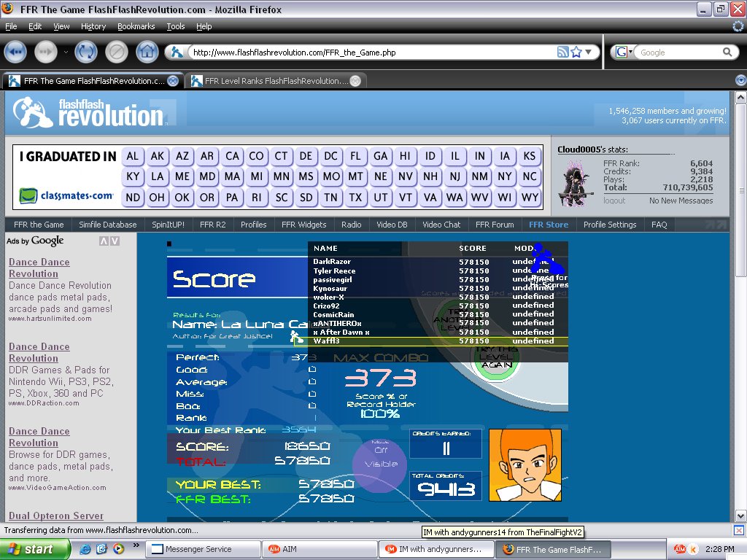Click the page scroll down arrow
This screenshot has width=747, height=560.
coord(740,516)
